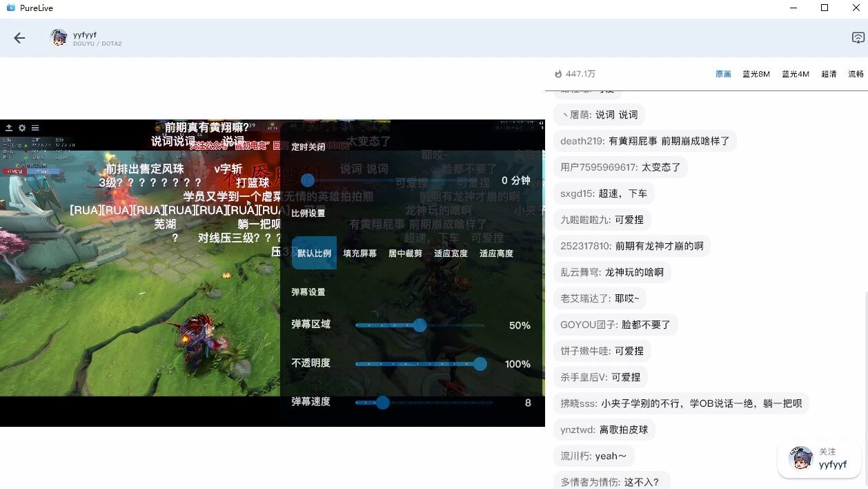Click the chat message from sxgd15

click(x=604, y=193)
